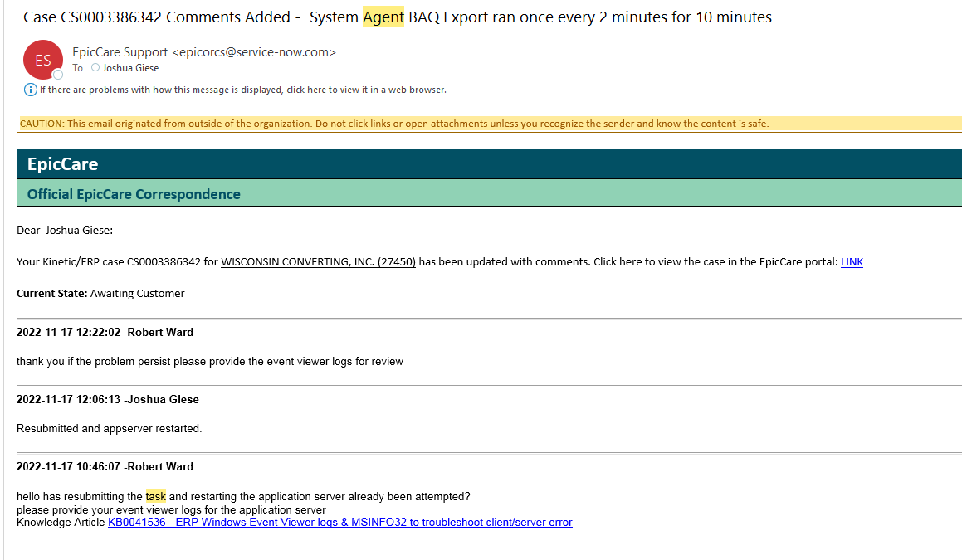Click the ES sender avatar
This screenshot has width=962, height=560.
click(43, 60)
